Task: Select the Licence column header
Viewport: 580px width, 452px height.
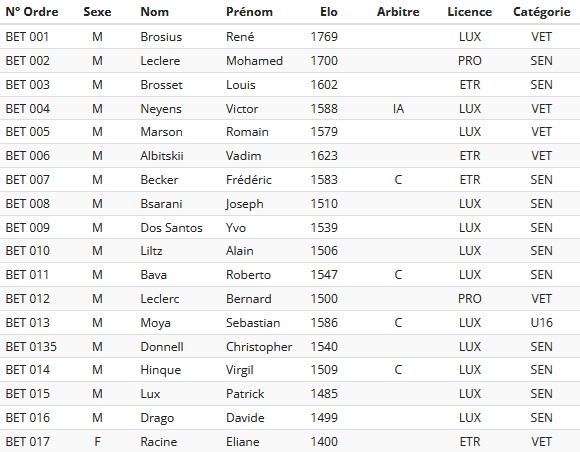Action: click(x=470, y=12)
